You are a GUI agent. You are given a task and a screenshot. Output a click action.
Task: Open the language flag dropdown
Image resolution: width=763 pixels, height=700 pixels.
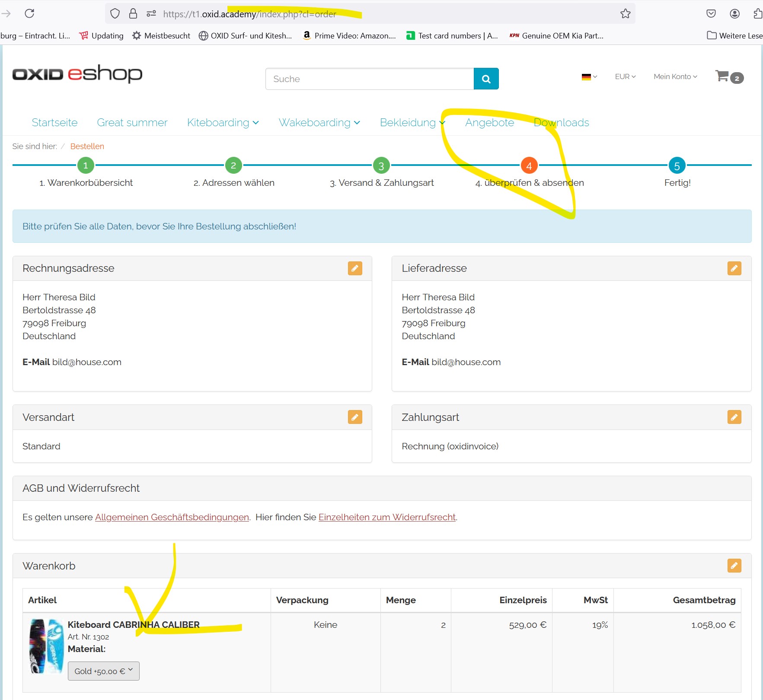[589, 77]
